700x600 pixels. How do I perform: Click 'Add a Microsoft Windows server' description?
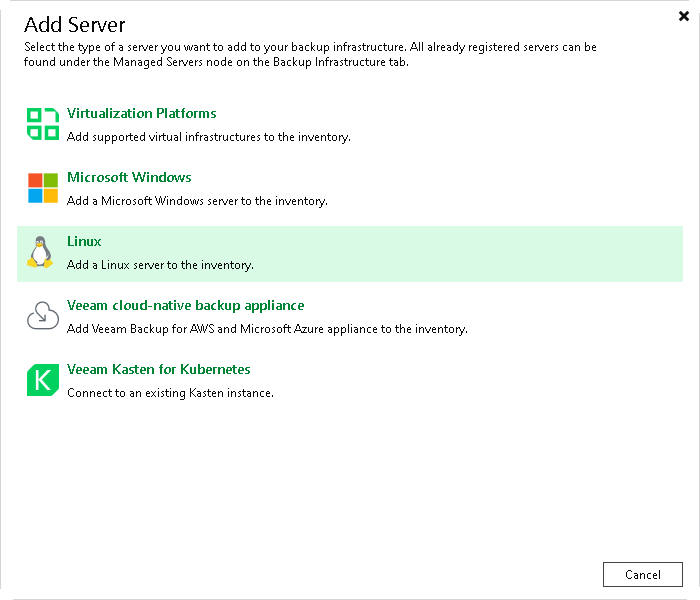(x=197, y=201)
